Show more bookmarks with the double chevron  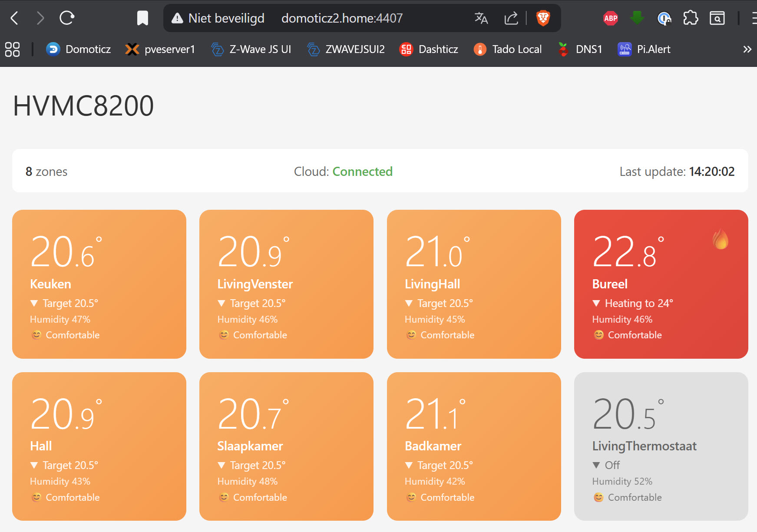point(747,50)
